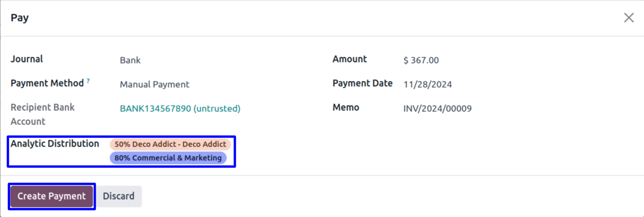Open the BANK134567890 recipient account link
The image size is (644, 217).
pos(180,109)
